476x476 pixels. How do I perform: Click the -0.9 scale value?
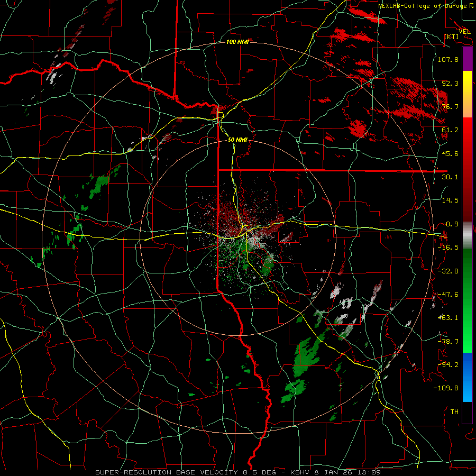pos(450,224)
